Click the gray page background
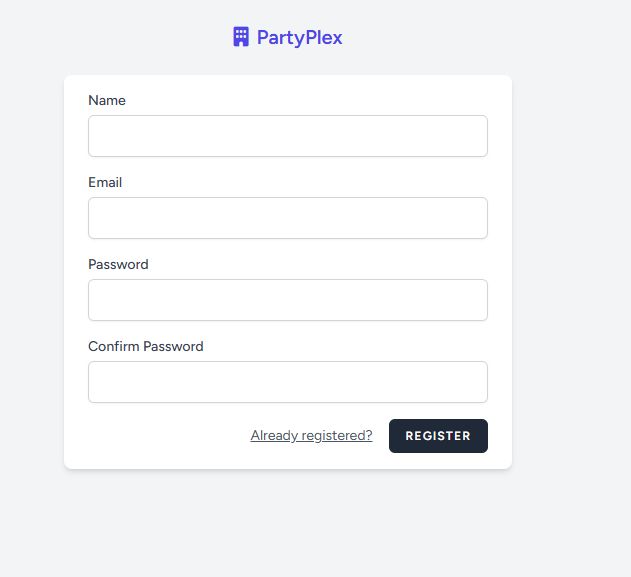The height and width of the screenshot is (577, 631). click(x=570, y=300)
